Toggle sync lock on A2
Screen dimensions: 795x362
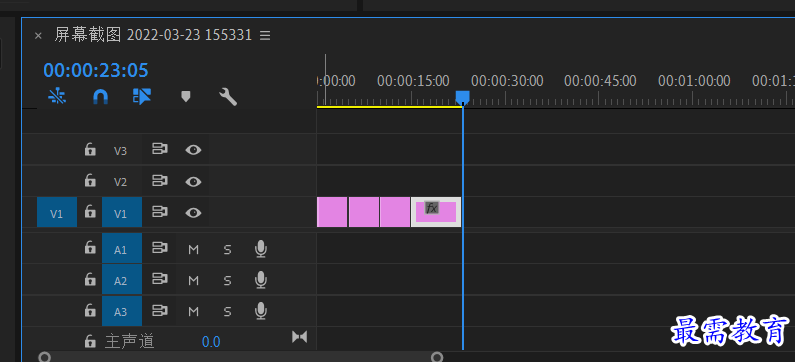coord(160,280)
